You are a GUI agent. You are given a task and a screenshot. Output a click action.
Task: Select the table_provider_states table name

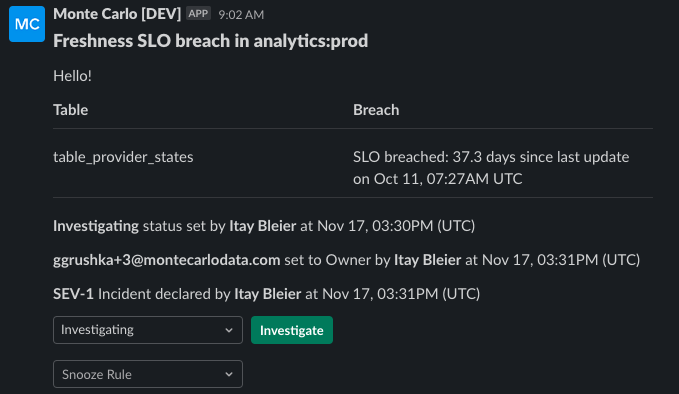tap(123, 157)
